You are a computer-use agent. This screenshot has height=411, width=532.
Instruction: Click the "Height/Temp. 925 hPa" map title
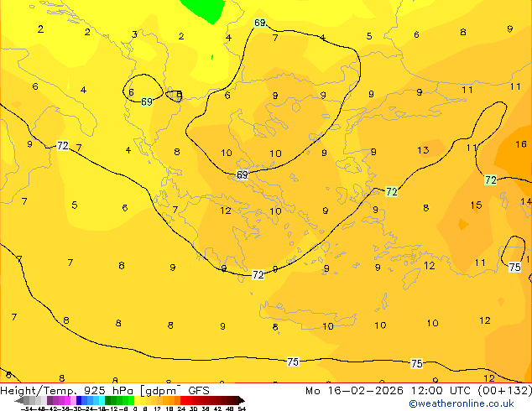(68, 391)
